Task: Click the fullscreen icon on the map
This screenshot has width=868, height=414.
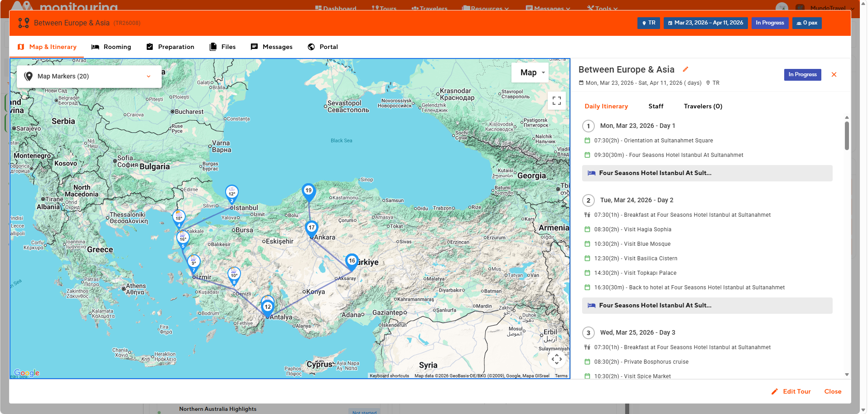Action: tap(556, 101)
